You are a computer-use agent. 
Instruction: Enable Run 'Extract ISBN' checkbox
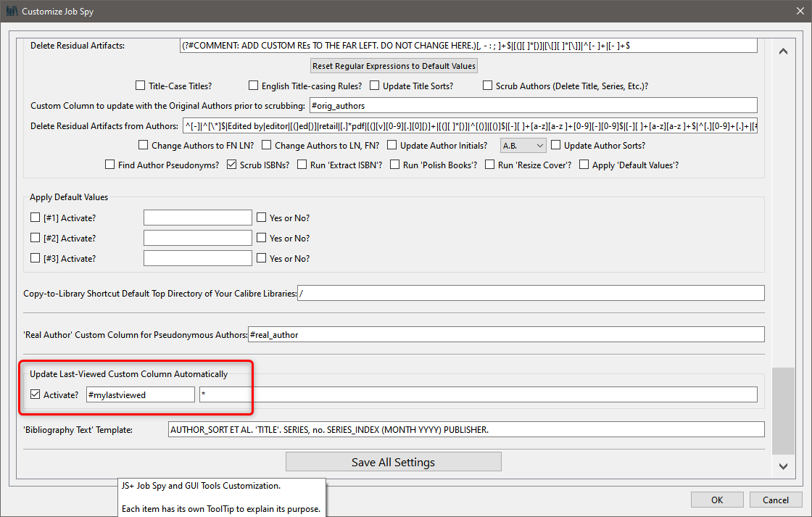pyautogui.click(x=302, y=165)
